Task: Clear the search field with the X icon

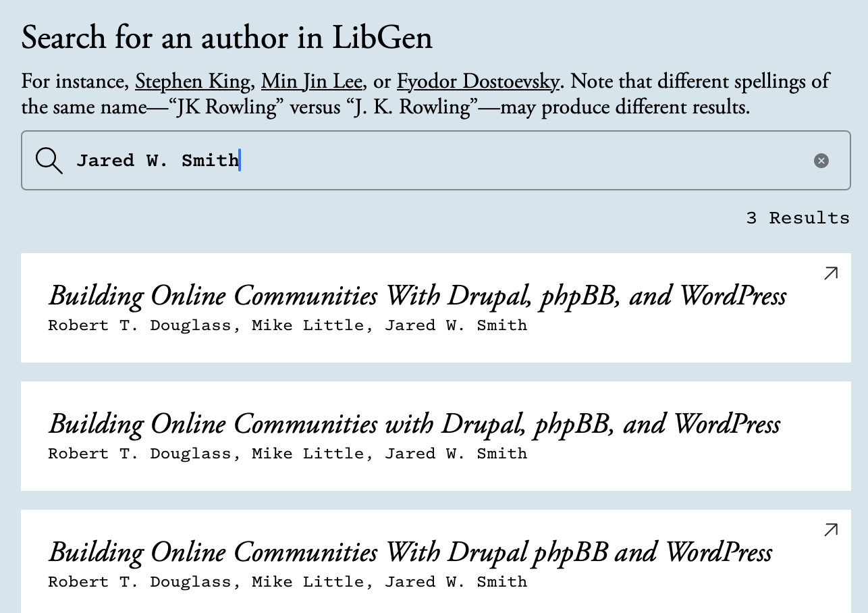Action: click(x=821, y=161)
